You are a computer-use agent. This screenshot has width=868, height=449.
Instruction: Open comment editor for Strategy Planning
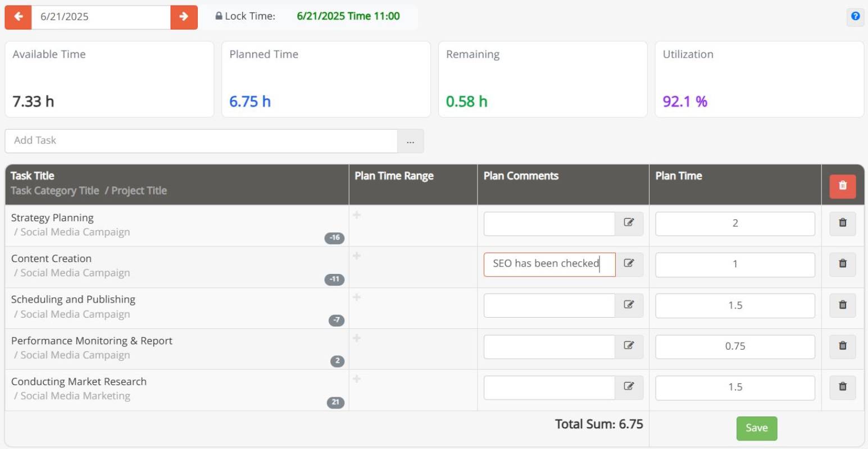point(629,223)
